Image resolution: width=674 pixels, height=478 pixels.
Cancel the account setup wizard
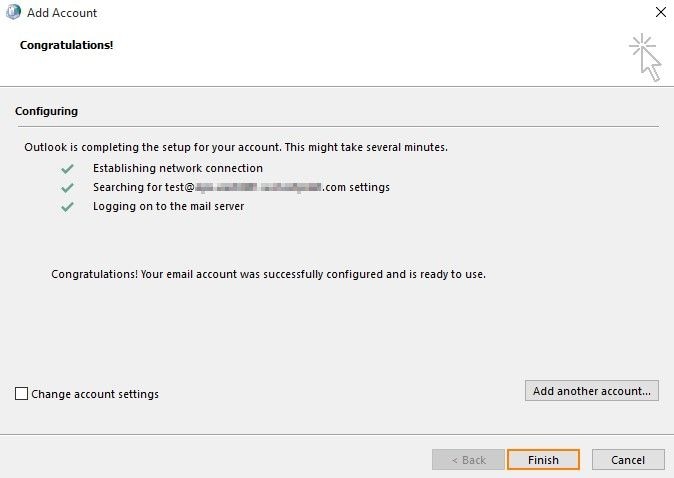point(628,460)
